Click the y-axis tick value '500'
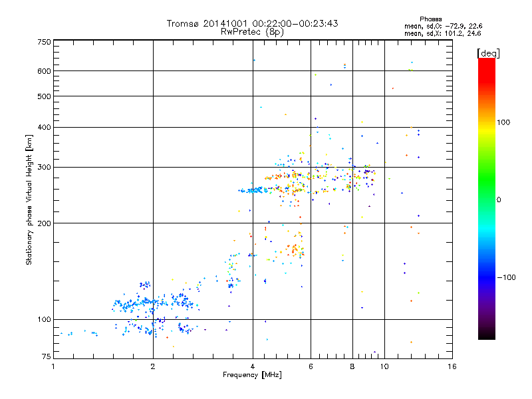This screenshot has height=399, width=532. (x=44, y=96)
